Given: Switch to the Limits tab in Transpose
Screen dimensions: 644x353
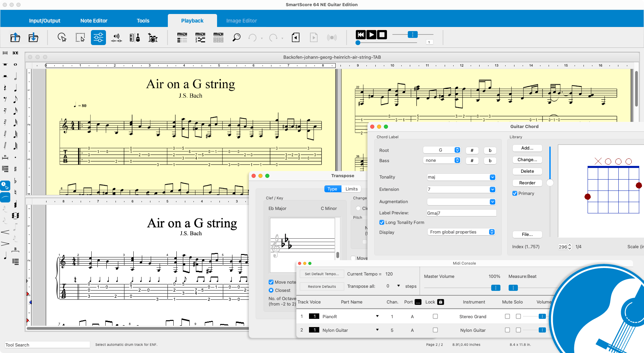Looking at the screenshot, I should pyautogui.click(x=351, y=189).
